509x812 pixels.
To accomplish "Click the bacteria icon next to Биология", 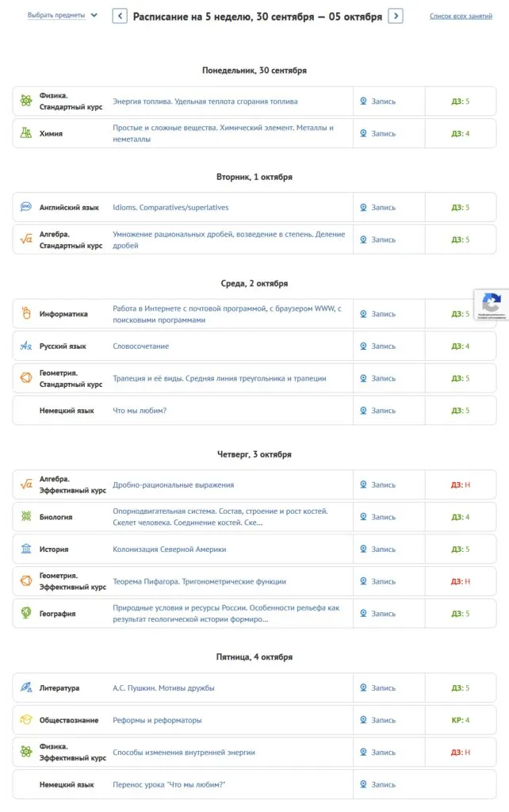I will click(26, 516).
